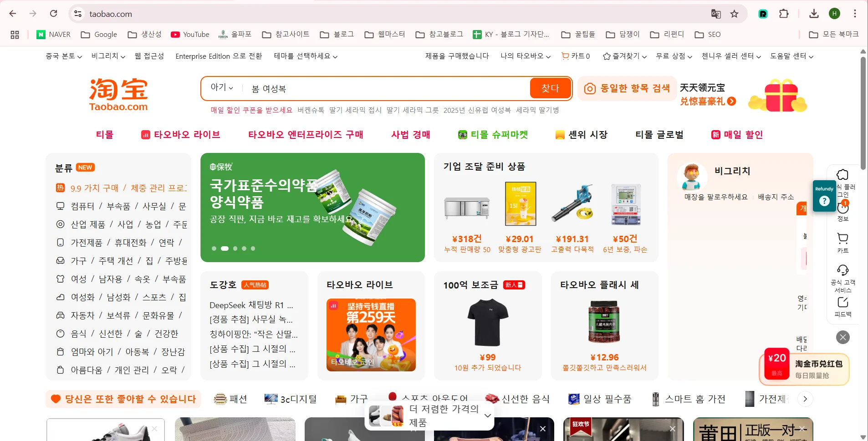Click Enterprise Edition 으로 전환 link
The height and width of the screenshot is (441, 868).
[x=219, y=56]
